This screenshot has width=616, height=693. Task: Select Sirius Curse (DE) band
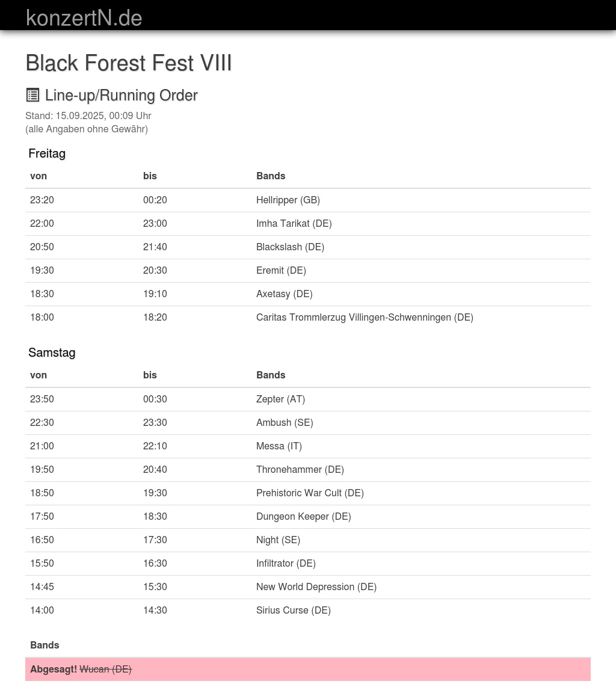pyautogui.click(x=293, y=611)
